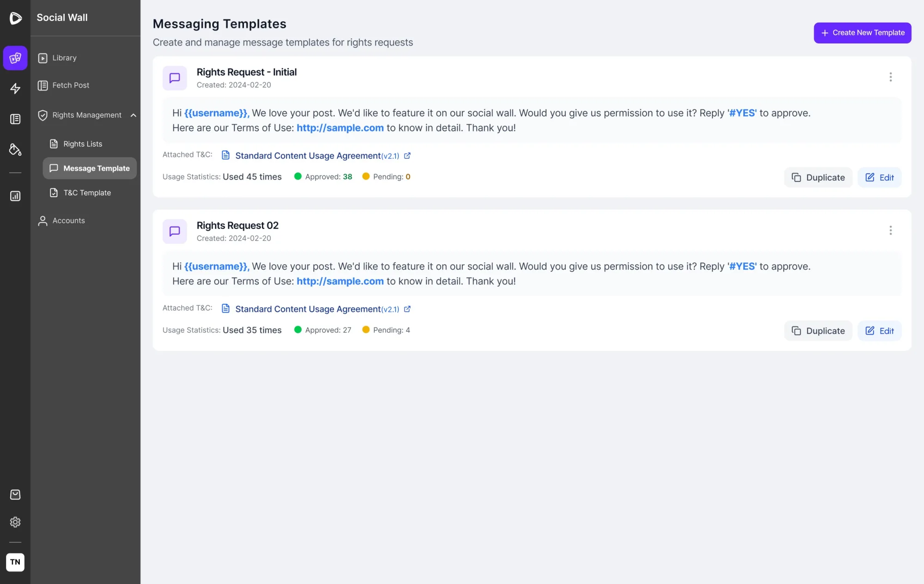
Task: Click external-link icon on Rights Request 02 agreement
Action: tap(407, 309)
